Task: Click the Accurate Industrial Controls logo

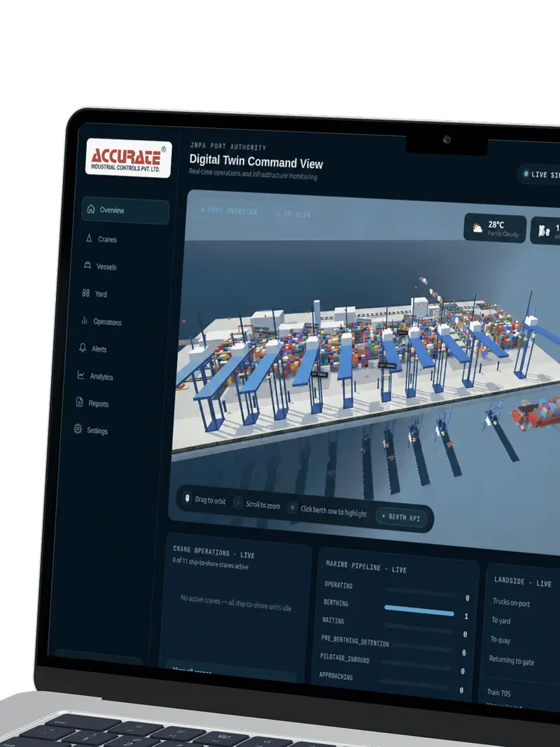Action: point(129,158)
